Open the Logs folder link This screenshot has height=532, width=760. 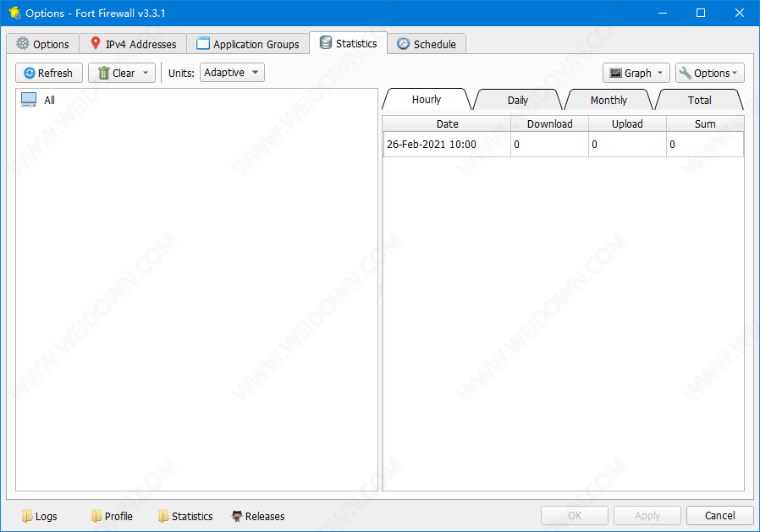point(40,516)
